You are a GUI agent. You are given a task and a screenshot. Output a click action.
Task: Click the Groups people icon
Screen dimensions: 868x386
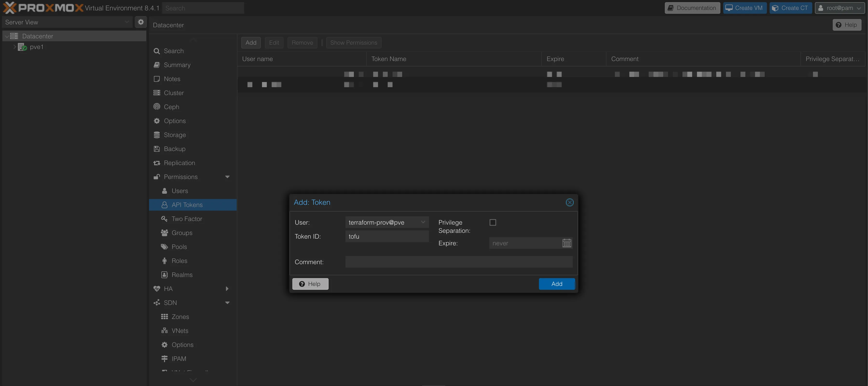coord(165,233)
